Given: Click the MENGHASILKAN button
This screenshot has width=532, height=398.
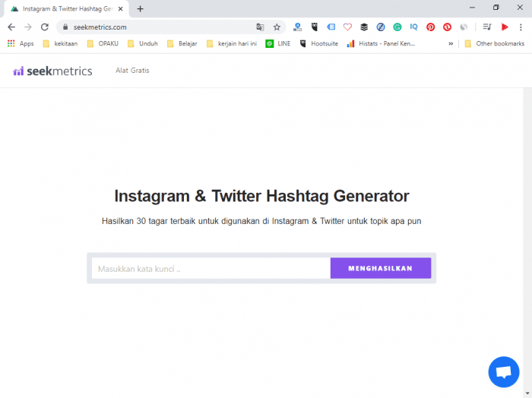Looking at the screenshot, I should tap(381, 268).
